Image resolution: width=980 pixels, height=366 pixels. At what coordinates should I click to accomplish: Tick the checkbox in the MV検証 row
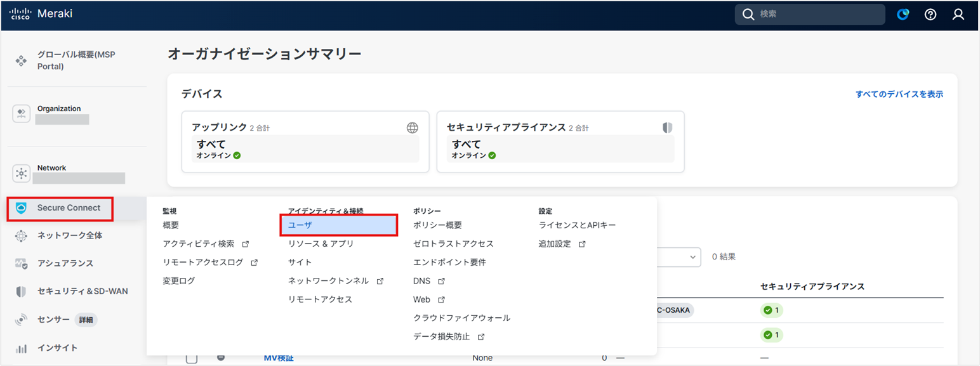pyautogui.click(x=192, y=358)
